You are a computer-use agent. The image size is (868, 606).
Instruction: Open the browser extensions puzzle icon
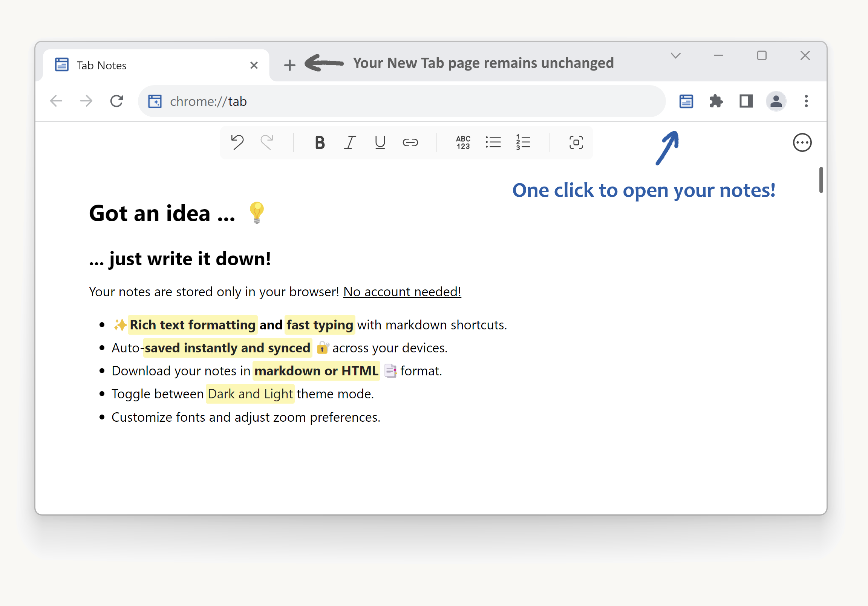pos(716,101)
